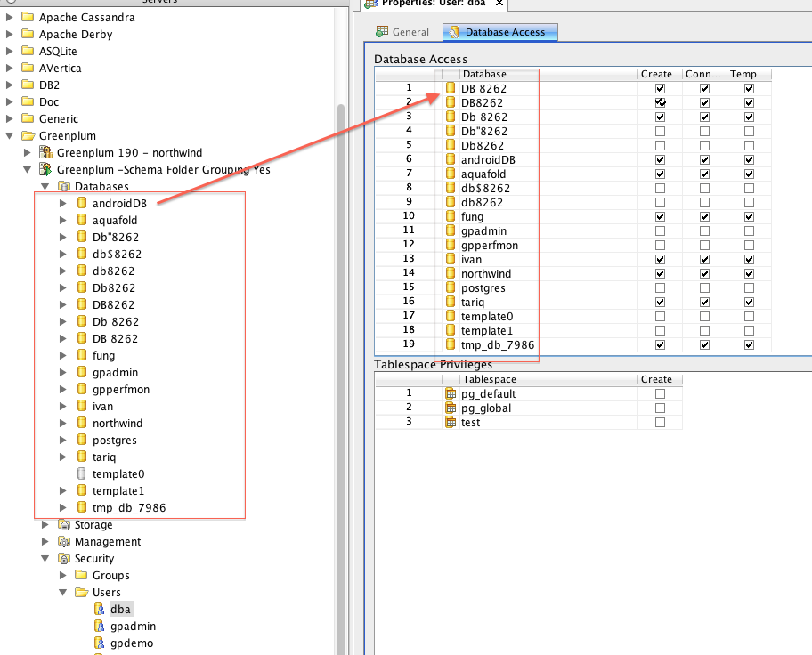Enable Create privilege for Db"8262 row
Viewport: 812px width, 655px height.
660,131
